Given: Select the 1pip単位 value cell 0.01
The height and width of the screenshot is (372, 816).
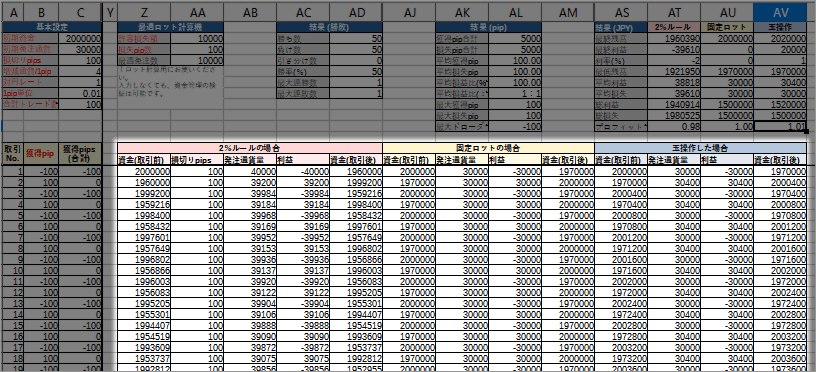Looking at the screenshot, I should pyautogui.click(x=80, y=93).
